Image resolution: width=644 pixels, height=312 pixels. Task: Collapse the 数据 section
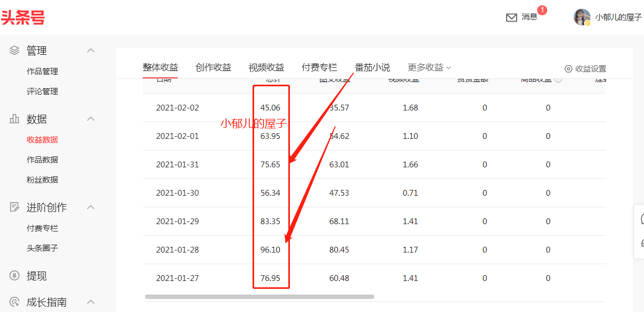point(90,119)
